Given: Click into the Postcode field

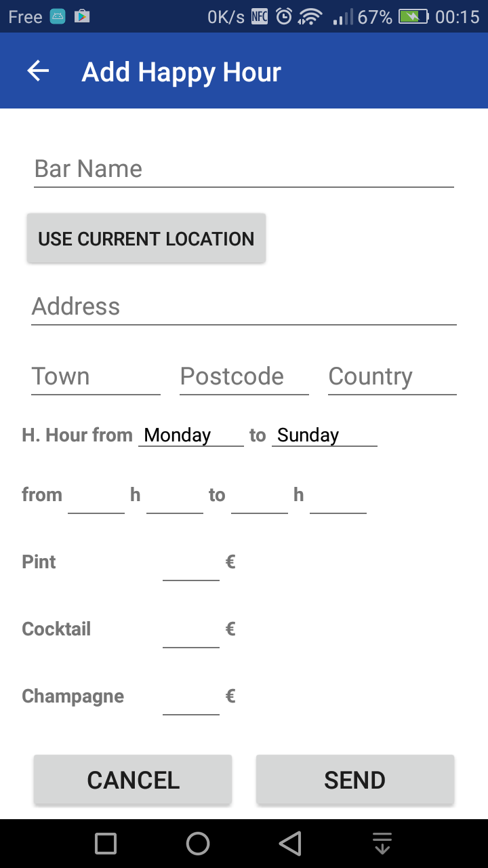Looking at the screenshot, I should [244, 376].
